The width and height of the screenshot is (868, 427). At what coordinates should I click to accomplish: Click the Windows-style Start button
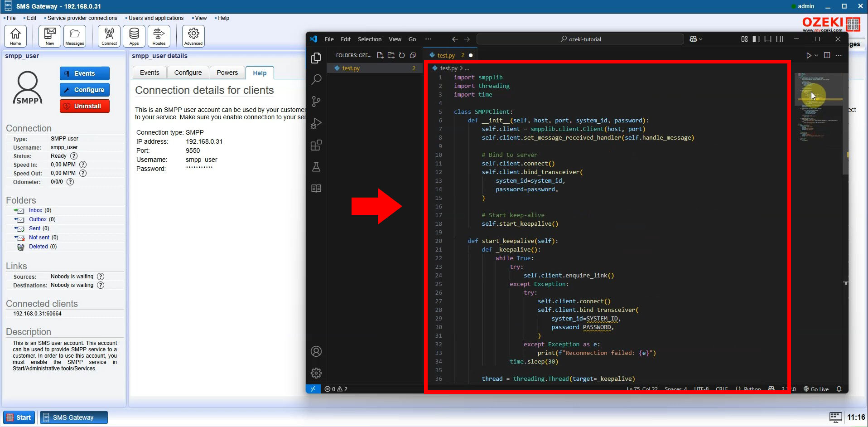point(19,417)
